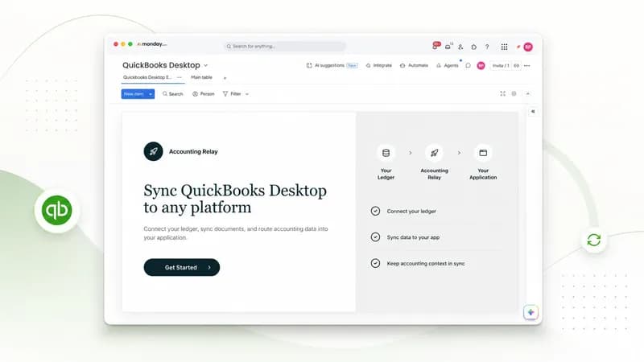Image resolution: width=644 pixels, height=362 pixels.
Task: Click the Get Started button
Action: coord(182,267)
